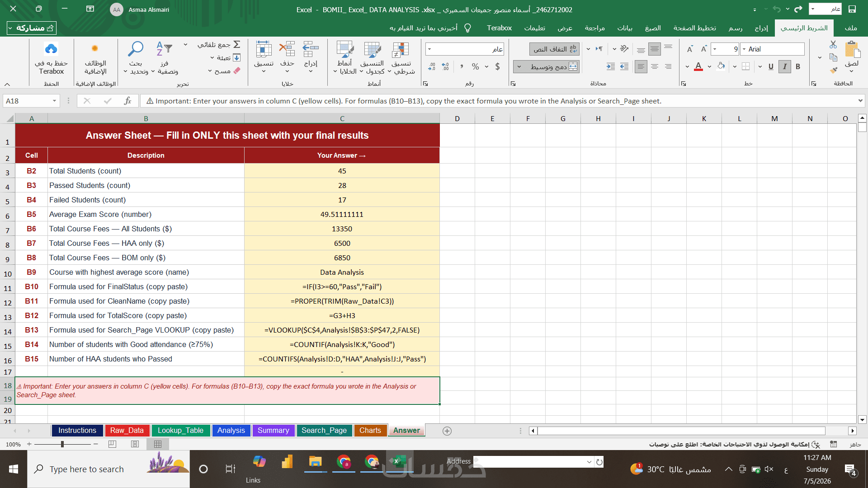Open Cell Styles (أنماط الخلايا)
This screenshot has height=488, width=868.
(344, 58)
